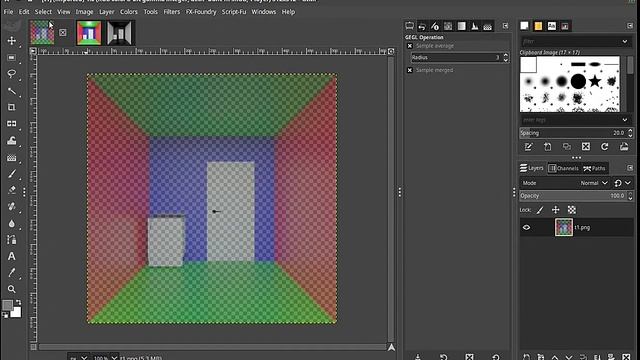Click the Delete brush button

tap(586, 147)
